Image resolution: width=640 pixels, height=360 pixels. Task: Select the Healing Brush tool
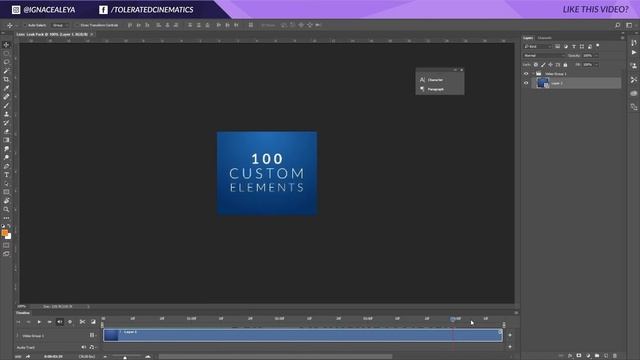tap(6, 97)
